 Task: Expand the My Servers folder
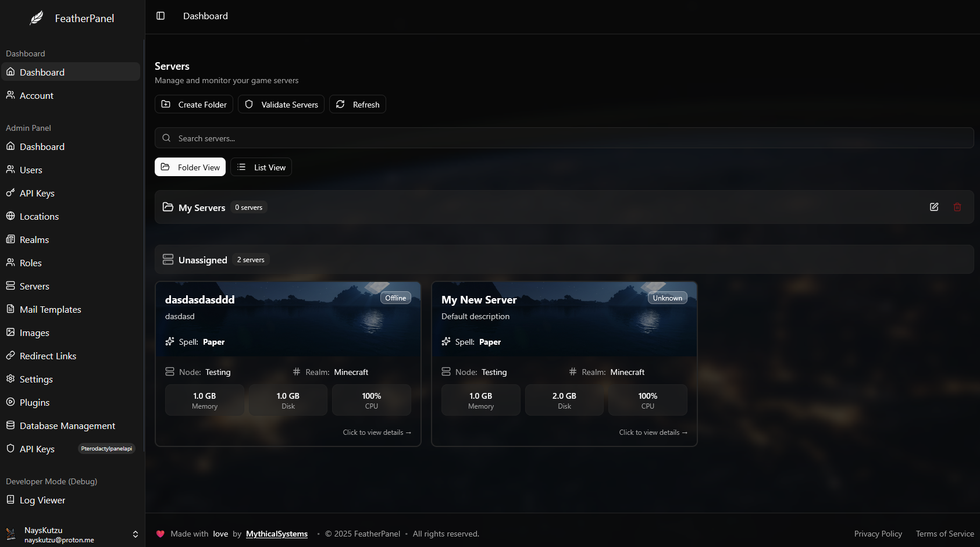point(201,208)
